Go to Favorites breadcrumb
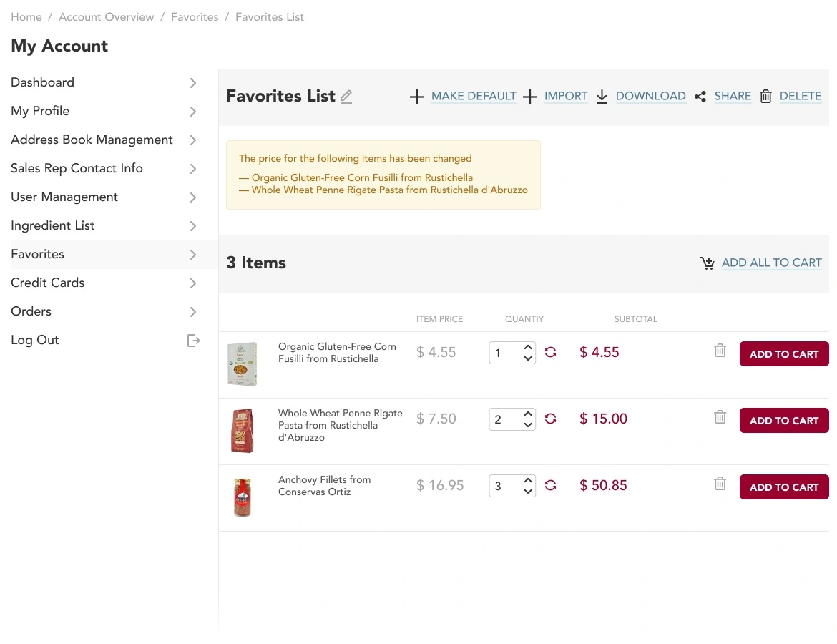 pyautogui.click(x=195, y=17)
